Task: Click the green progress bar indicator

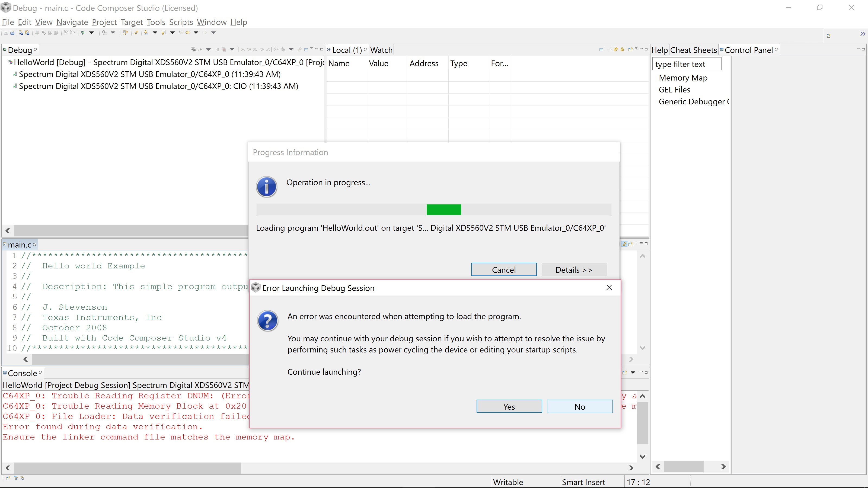Action: click(444, 210)
